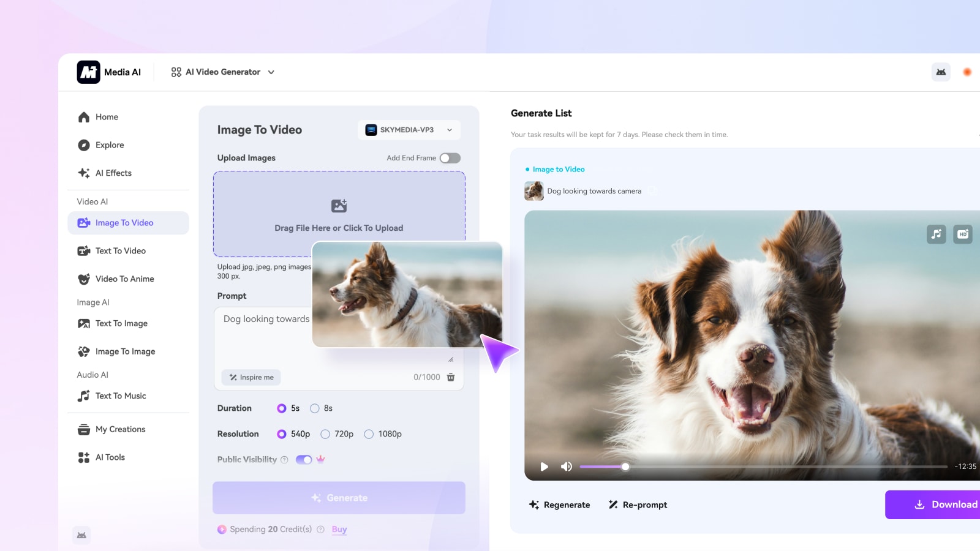980x551 pixels.
Task: Select Image To Video in sidebar
Action: click(x=128, y=223)
